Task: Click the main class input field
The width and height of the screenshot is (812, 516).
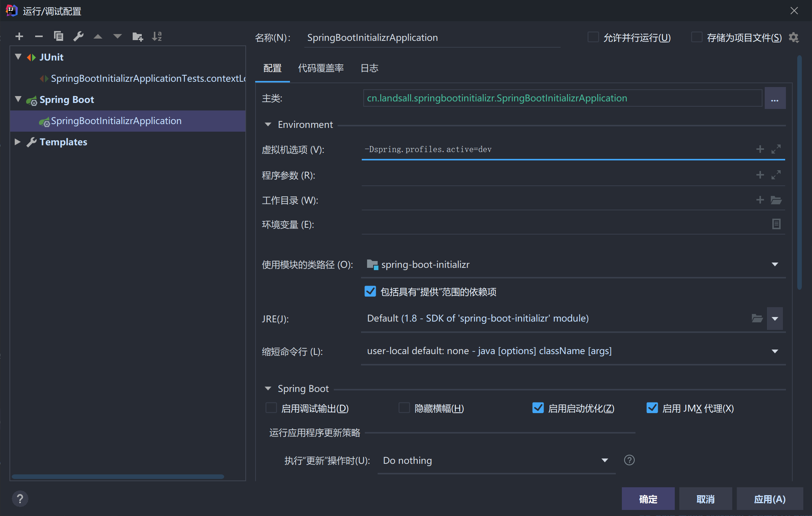Action: point(563,98)
